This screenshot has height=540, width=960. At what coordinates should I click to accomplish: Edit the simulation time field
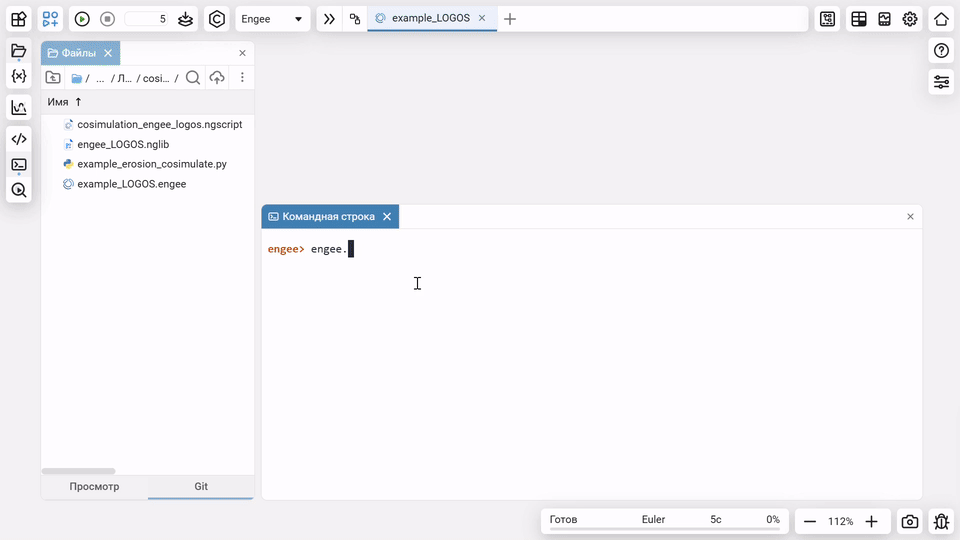click(x=146, y=19)
